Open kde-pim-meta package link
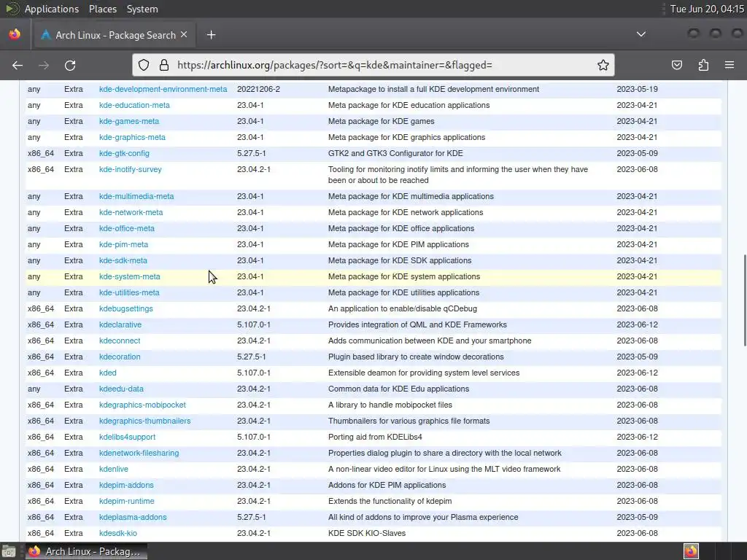The width and height of the screenshot is (747, 560). pyautogui.click(x=123, y=244)
